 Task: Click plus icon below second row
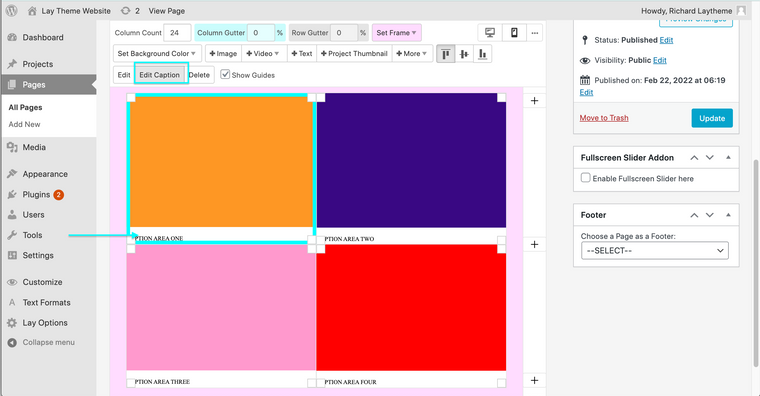534,380
